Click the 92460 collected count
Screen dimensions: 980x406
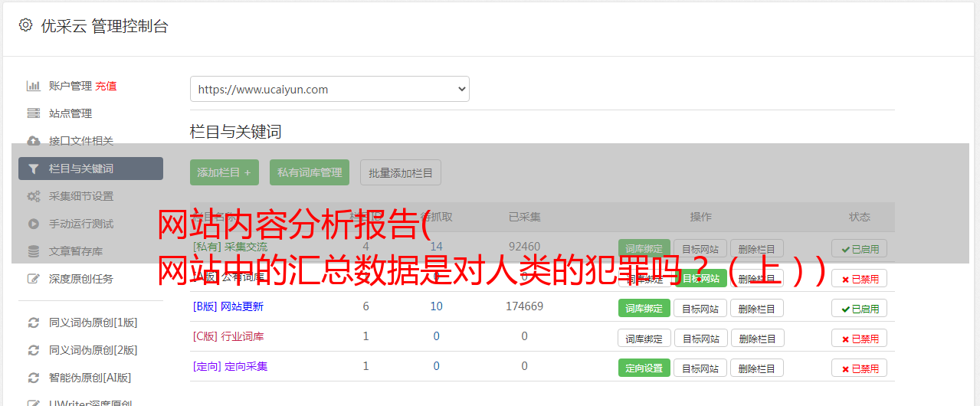[x=524, y=247]
